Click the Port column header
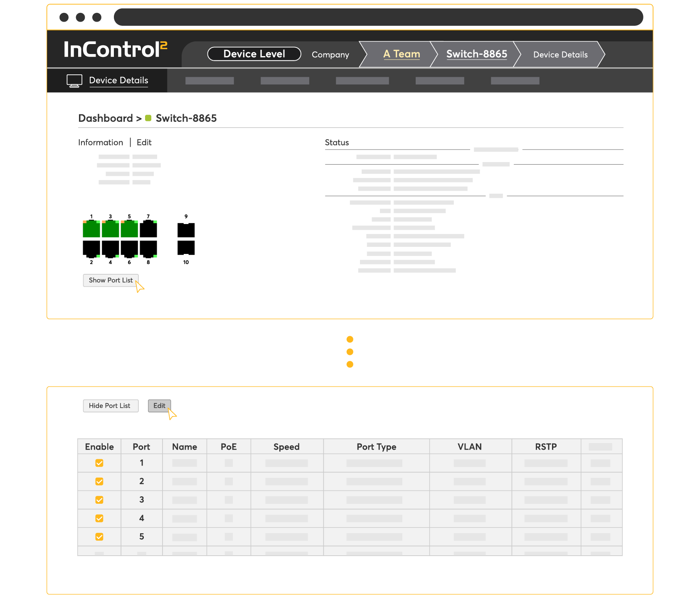Screen dimensions: 700x601 click(141, 447)
